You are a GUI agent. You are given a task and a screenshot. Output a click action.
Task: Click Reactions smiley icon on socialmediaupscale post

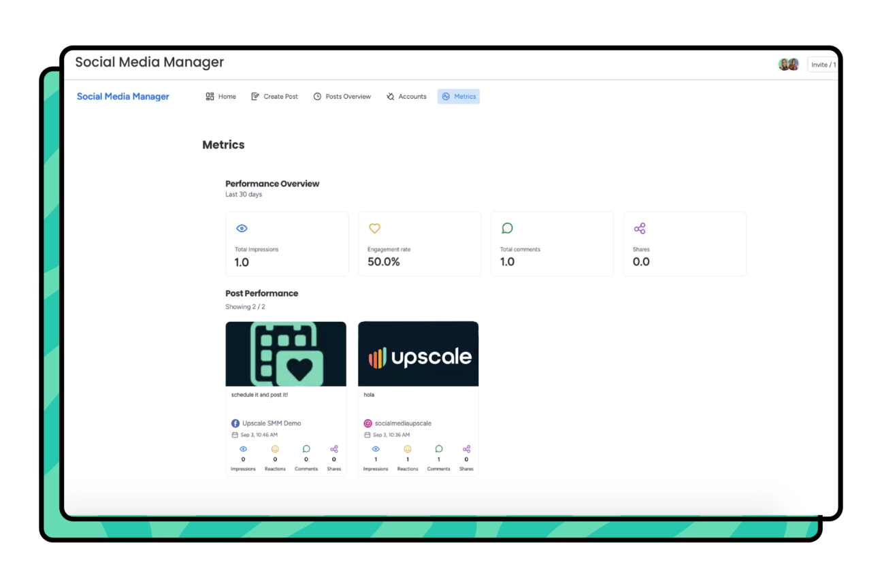click(x=408, y=449)
